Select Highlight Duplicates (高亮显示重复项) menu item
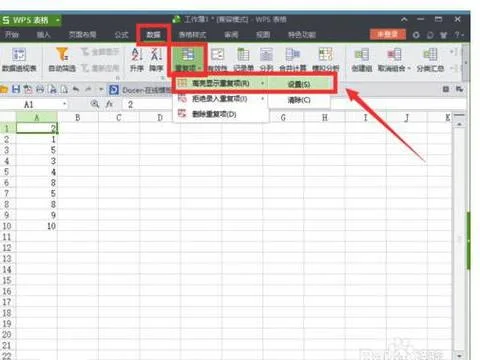This screenshot has width=480, height=360. coord(221,83)
